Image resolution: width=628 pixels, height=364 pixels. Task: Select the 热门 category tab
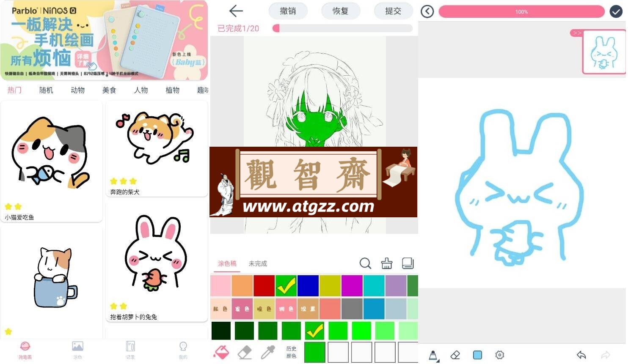click(x=14, y=90)
